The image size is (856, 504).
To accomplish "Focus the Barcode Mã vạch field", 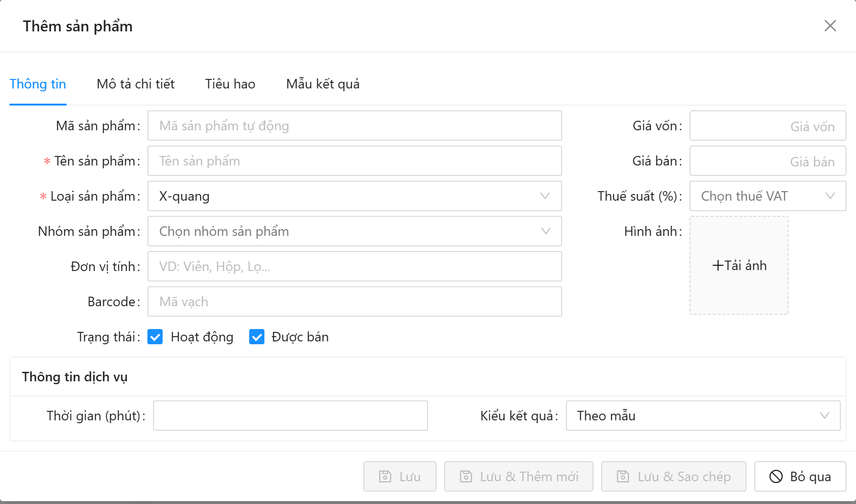I will [355, 301].
